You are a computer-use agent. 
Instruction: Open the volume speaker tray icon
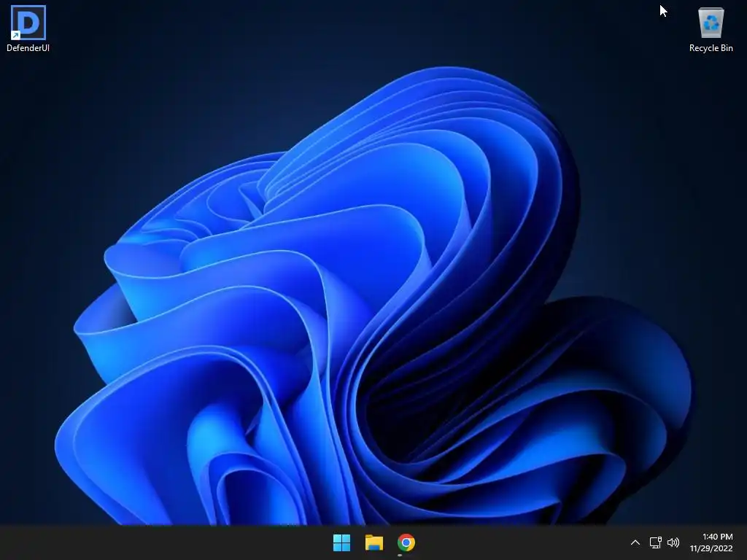673,542
